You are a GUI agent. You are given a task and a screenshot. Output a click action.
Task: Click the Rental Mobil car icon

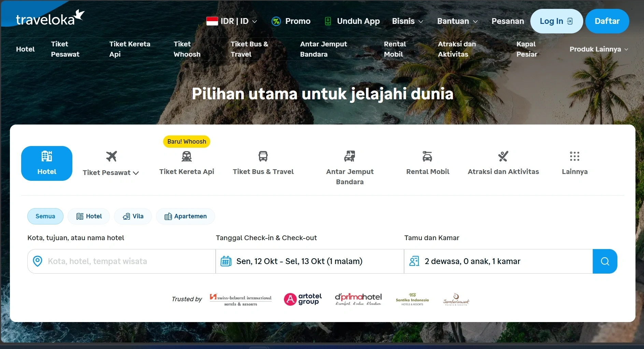427,156
